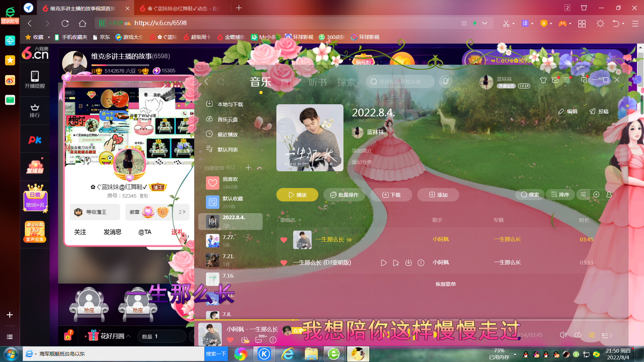Unlike the first song 一生那么长 heart
This screenshot has width=644, height=362.
pyautogui.click(x=284, y=240)
